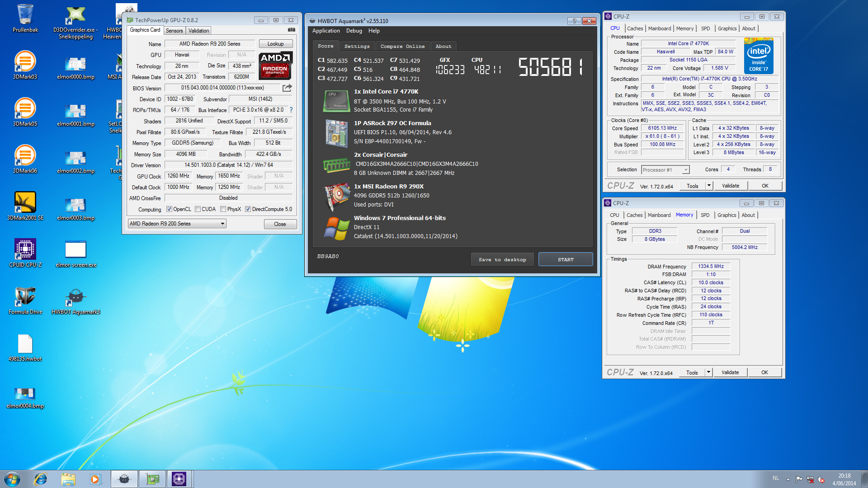Open the AMD Radeon R9 200 Series dropdown
The image size is (868, 488).
pyautogui.click(x=177, y=224)
